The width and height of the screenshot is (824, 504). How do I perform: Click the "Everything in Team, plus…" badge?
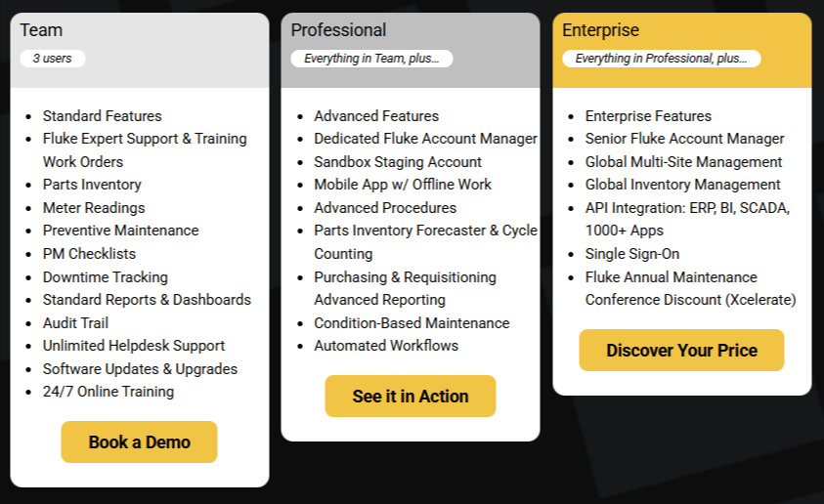point(371,59)
